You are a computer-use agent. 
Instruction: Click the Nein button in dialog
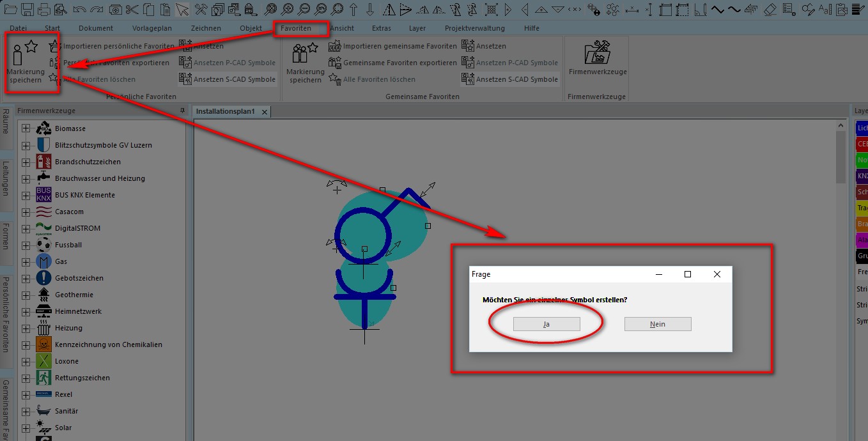[658, 324]
